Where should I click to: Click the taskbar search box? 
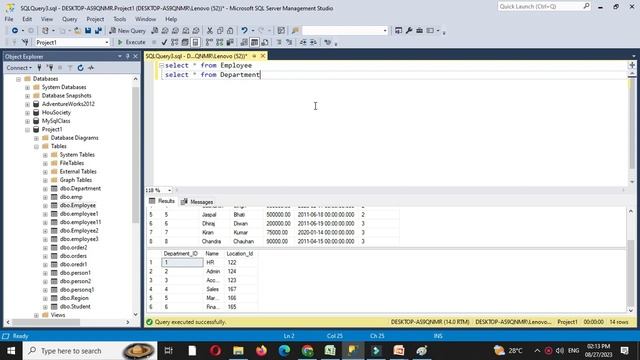point(90,351)
